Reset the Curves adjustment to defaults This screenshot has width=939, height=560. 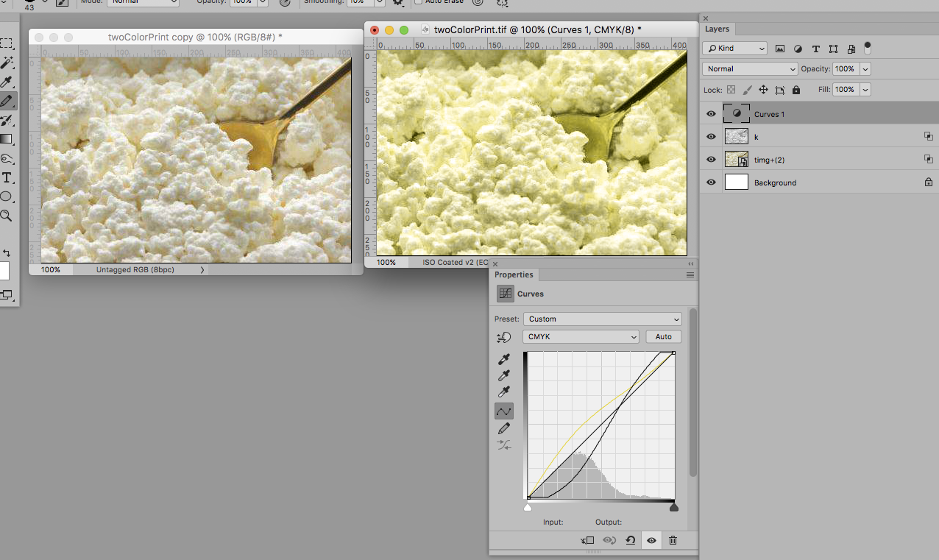630,540
